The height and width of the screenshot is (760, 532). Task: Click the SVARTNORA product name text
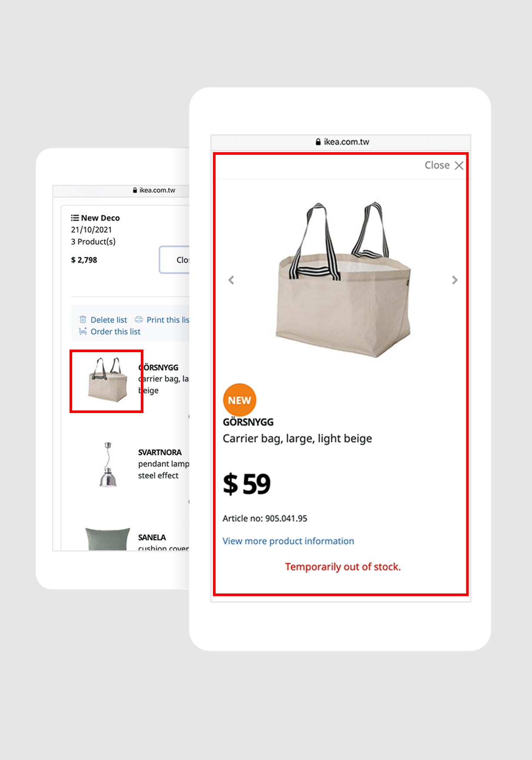pos(160,452)
